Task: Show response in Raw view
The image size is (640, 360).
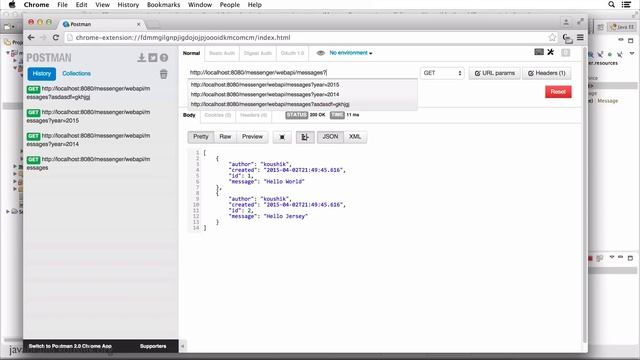Action: click(x=225, y=137)
